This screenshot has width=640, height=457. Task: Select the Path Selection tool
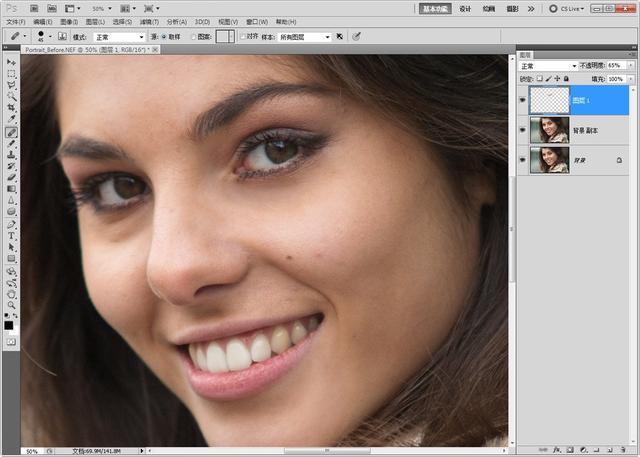click(x=11, y=247)
